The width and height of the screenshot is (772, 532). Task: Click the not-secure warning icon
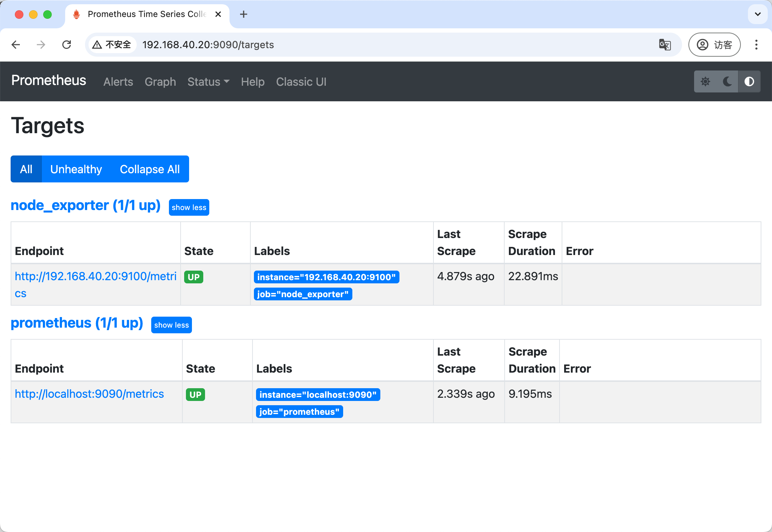(97, 45)
